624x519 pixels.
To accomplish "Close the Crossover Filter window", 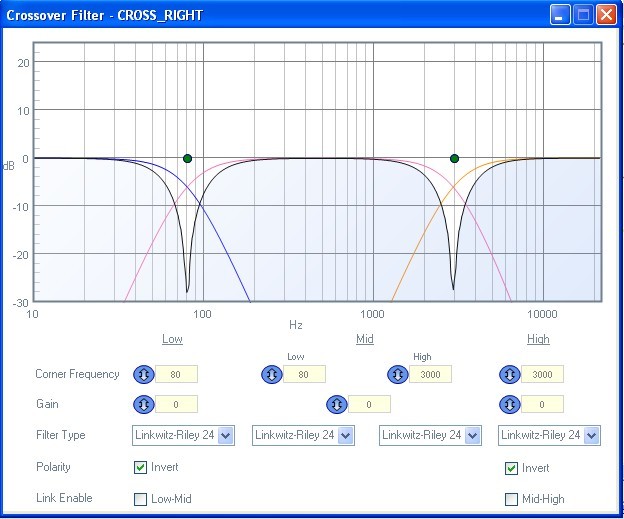I will pos(606,15).
